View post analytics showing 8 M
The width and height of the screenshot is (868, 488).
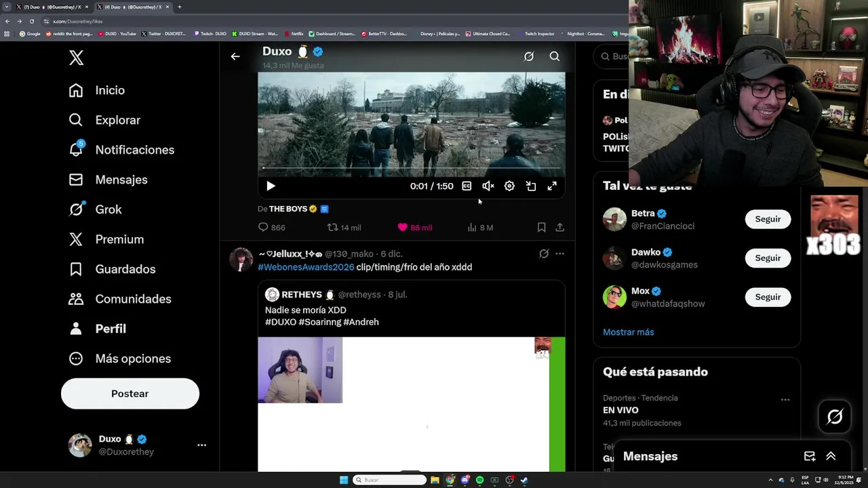pyautogui.click(x=480, y=228)
